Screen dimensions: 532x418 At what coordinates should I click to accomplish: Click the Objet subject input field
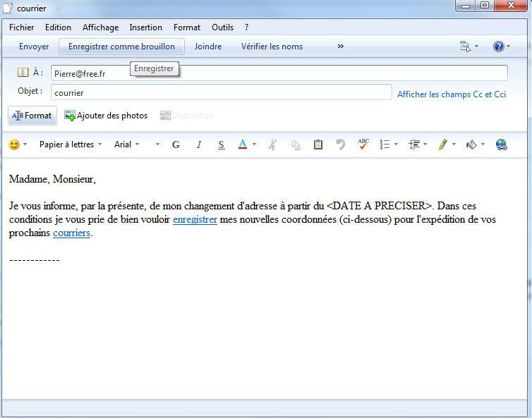[221, 92]
